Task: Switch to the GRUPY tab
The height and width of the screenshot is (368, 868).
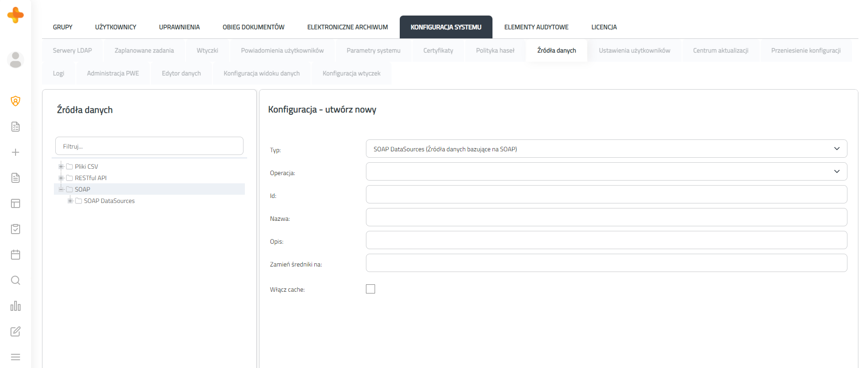Action: 63,27
